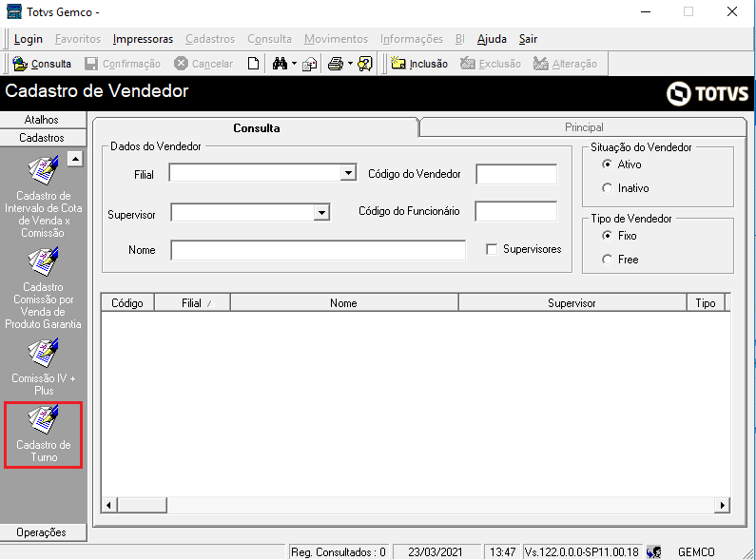Sort by Nome column header
Screen dimensions: 756x560
pos(344,303)
